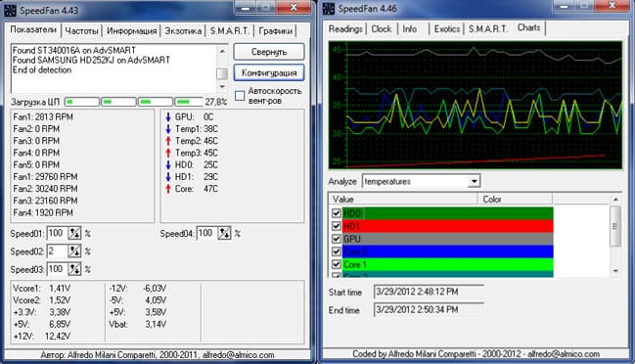Click the red up arrow beside Temp2

click(168, 141)
